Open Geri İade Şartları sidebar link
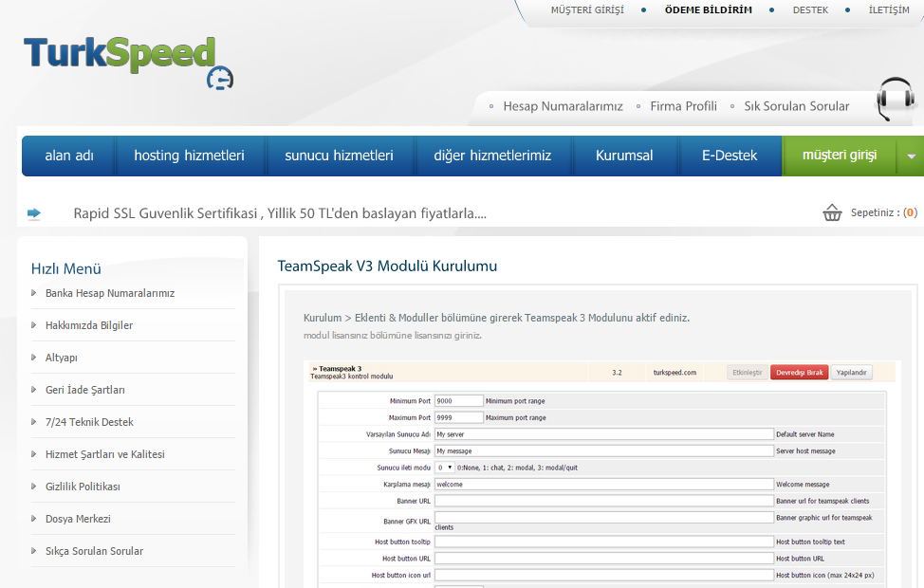The image size is (924, 588). 84,390
